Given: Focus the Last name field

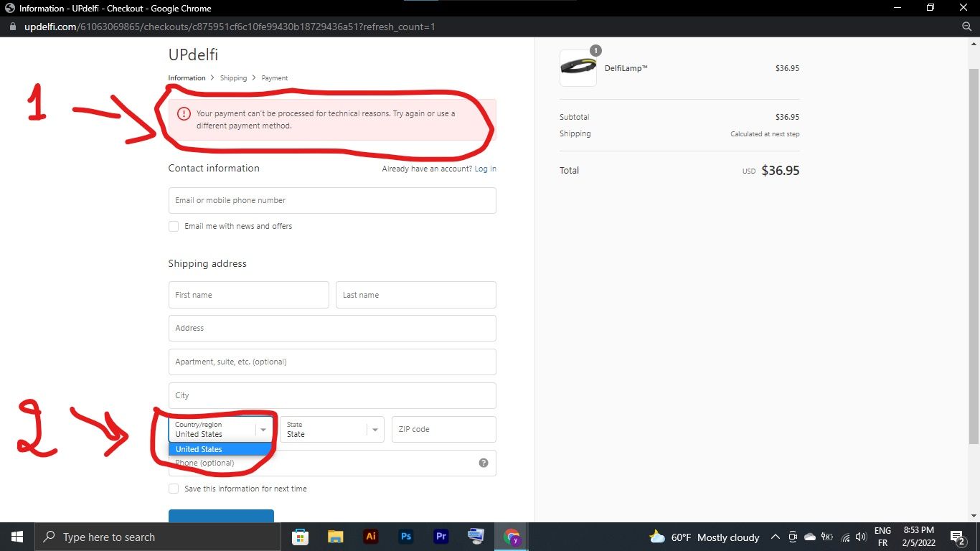Looking at the screenshot, I should (416, 295).
